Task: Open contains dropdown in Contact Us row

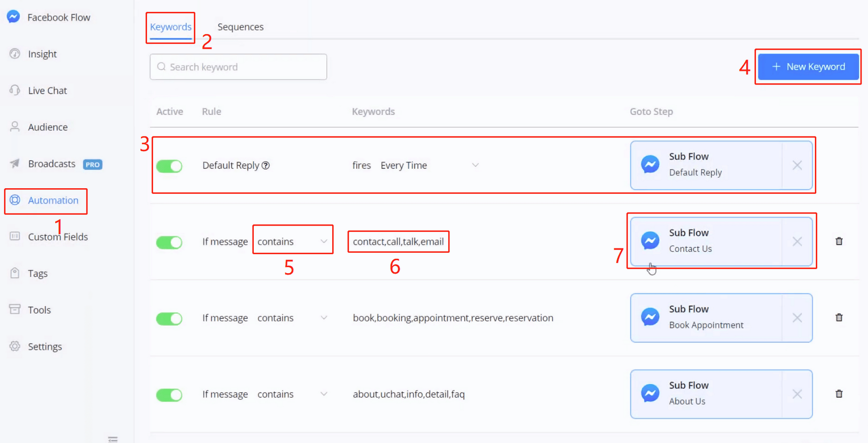Action: tap(293, 241)
